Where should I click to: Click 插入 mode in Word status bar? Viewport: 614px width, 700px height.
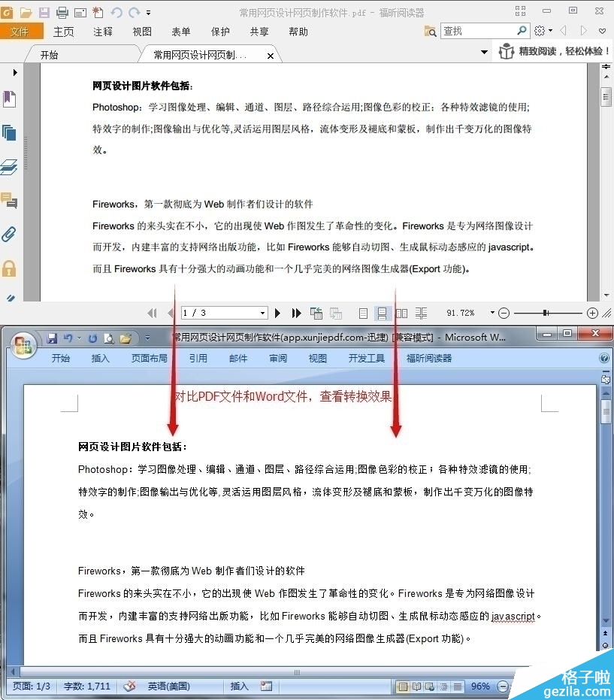[239, 686]
